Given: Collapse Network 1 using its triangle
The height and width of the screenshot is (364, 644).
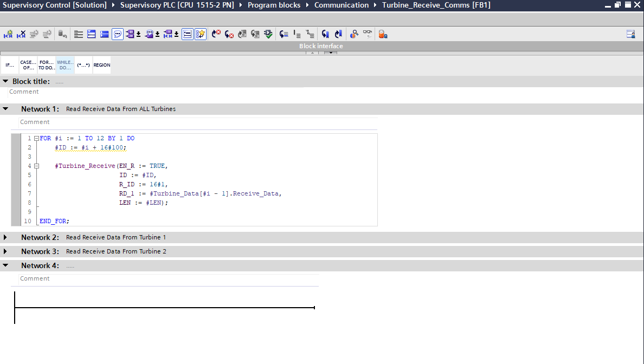Looking at the screenshot, I should click(x=5, y=109).
